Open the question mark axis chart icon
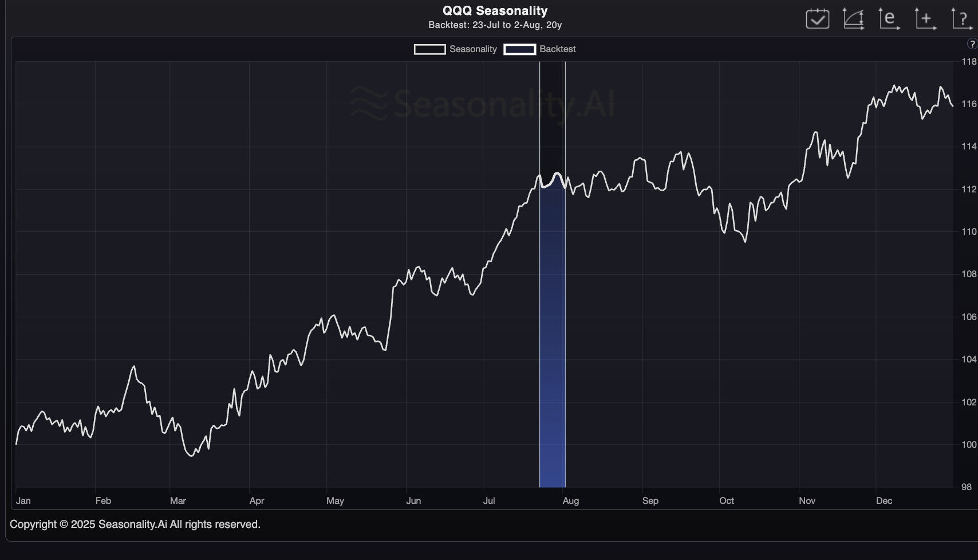Screen dimensions: 978x560 click(962, 18)
